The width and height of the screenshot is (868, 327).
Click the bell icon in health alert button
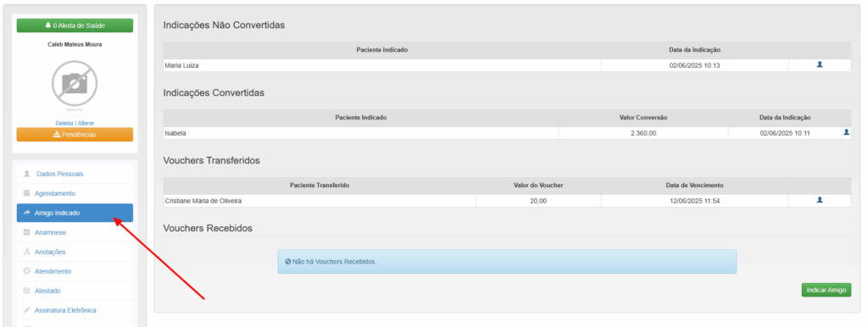click(48, 25)
